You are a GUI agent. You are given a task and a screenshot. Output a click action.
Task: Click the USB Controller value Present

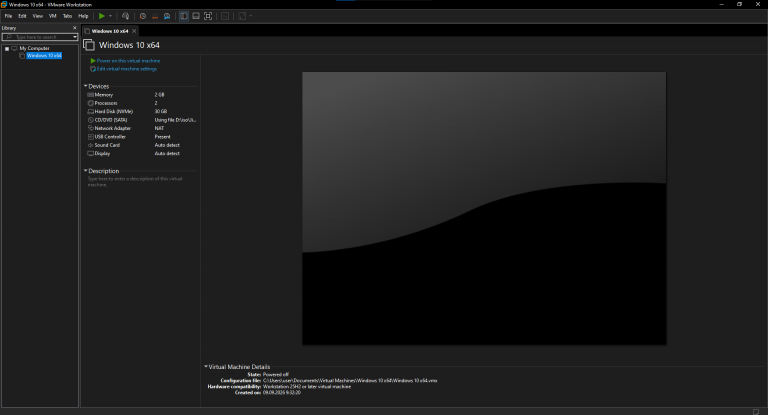coord(163,137)
